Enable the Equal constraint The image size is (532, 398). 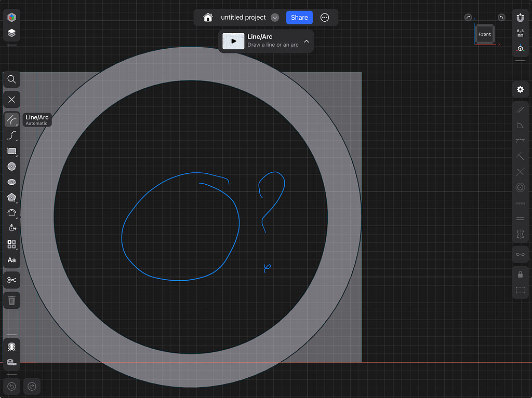(x=520, y=218)
